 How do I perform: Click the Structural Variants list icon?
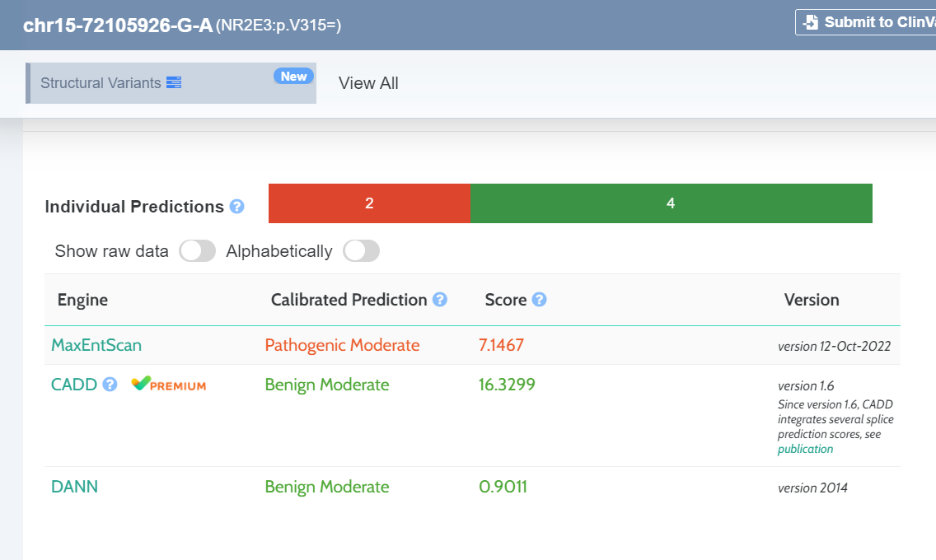point(174,82)
